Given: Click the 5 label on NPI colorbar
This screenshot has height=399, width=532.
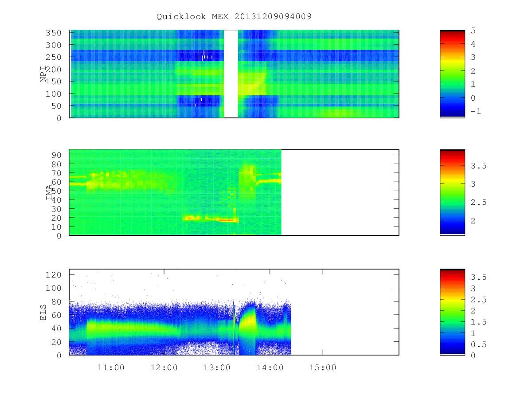Looking at the screenshot, I should [x=473, y=31].
